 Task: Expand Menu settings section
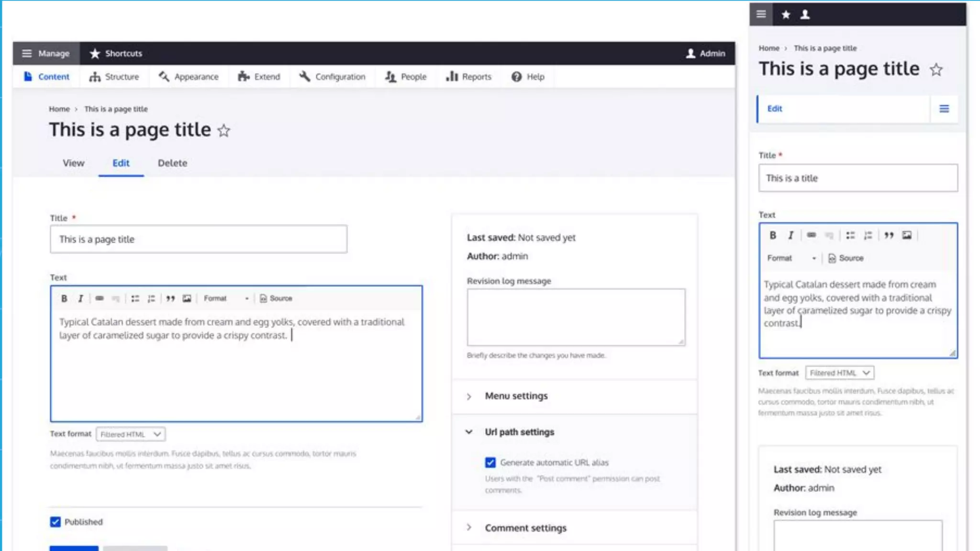point(516,396)
